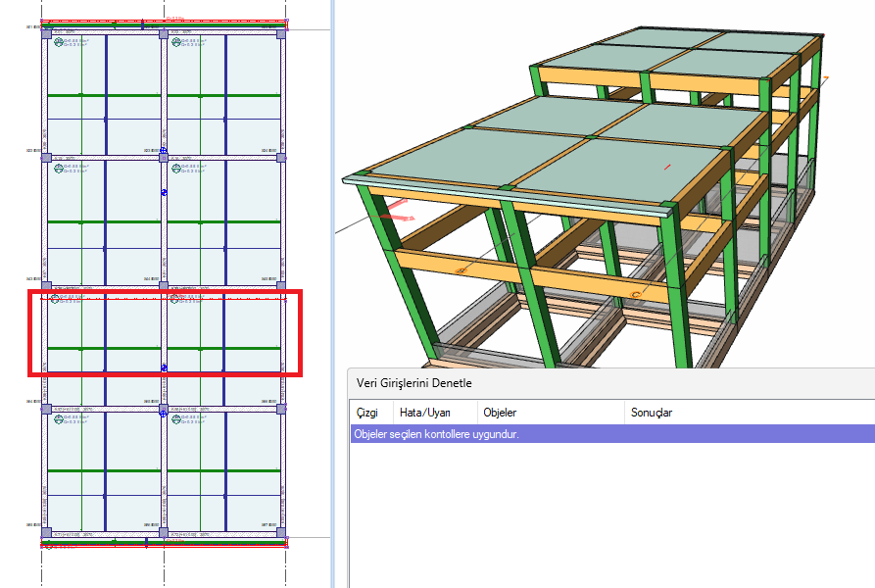Pick the bottom-left corner column in plan

45,532
